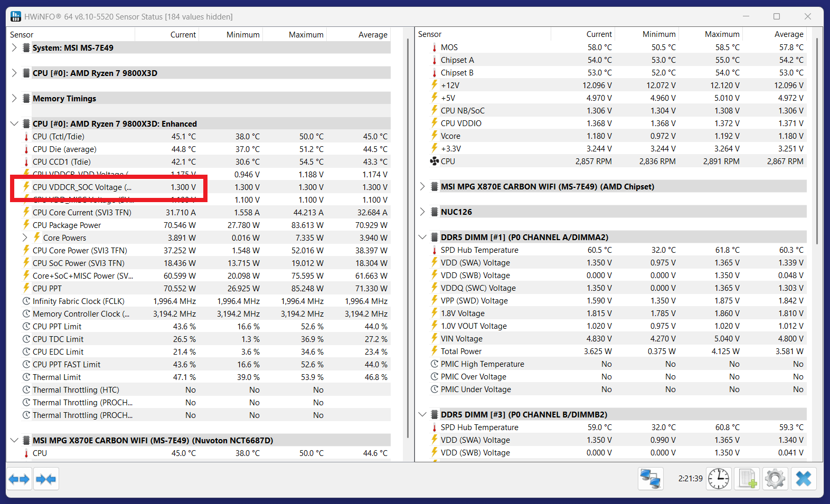Expand the Core Powers sub-item
830x504 pixels.
coord(25,237)
